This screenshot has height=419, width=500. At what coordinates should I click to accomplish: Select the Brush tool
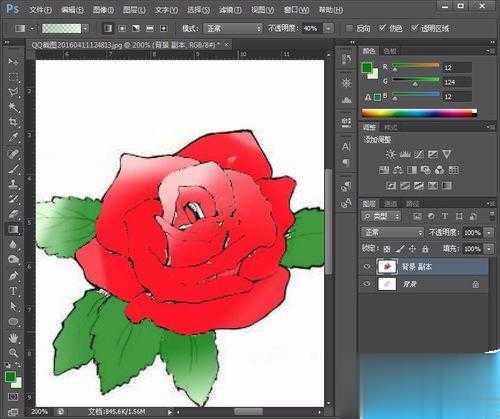13,169
